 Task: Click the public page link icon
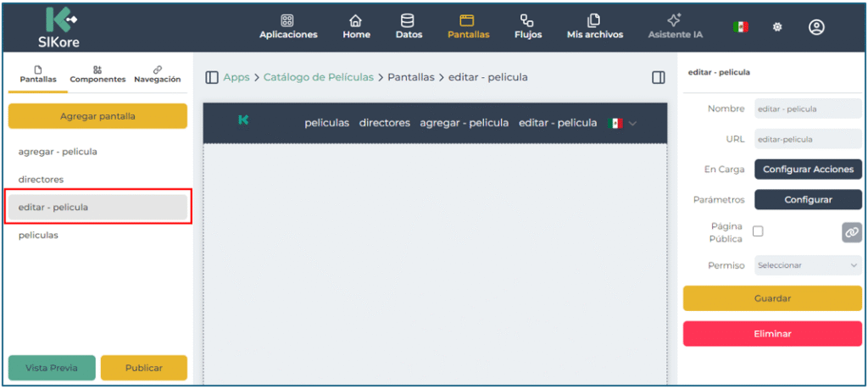pos(851,232)
